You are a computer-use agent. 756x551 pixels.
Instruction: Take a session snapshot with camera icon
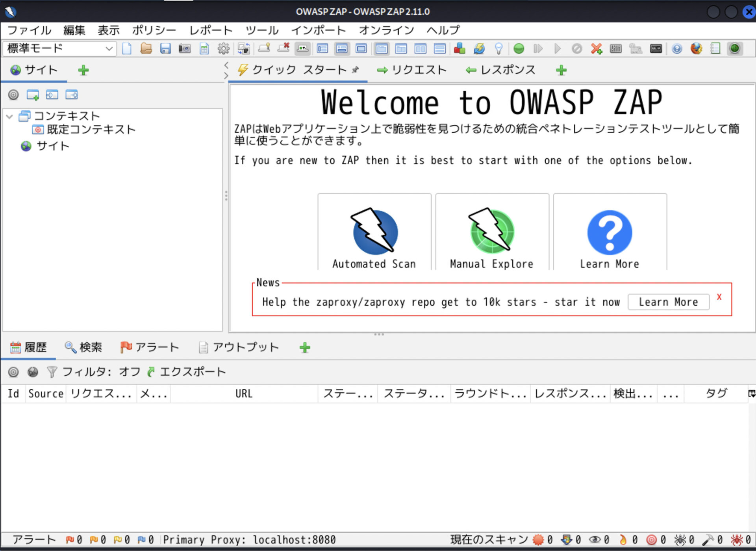[185, 48]
